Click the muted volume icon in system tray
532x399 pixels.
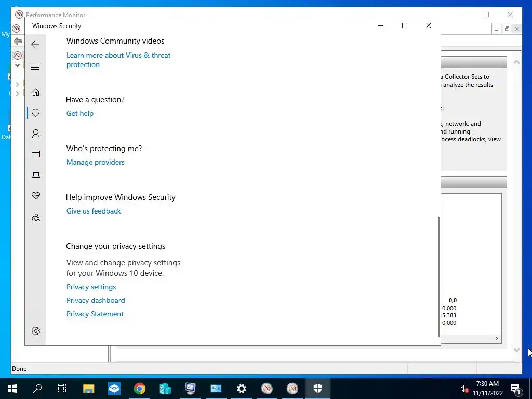tap(464, 389)
